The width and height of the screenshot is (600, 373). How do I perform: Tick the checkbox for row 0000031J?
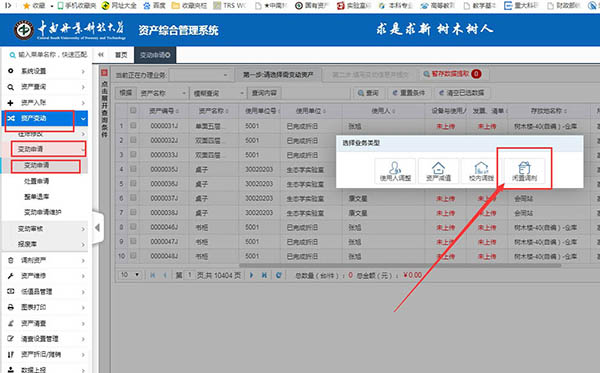click(133, 125)
